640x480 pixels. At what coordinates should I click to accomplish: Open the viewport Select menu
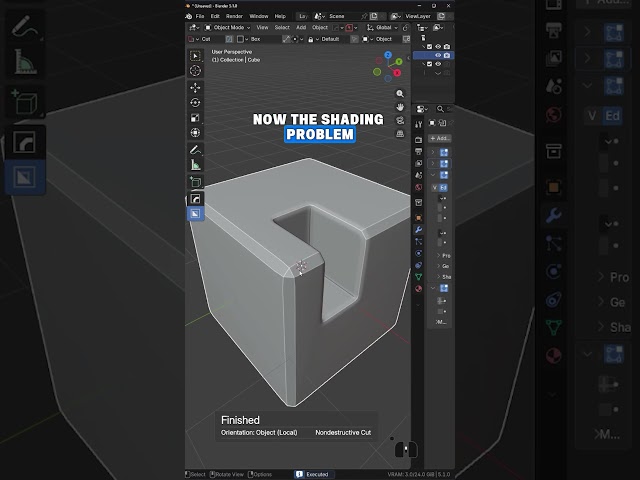pos(282,28)
